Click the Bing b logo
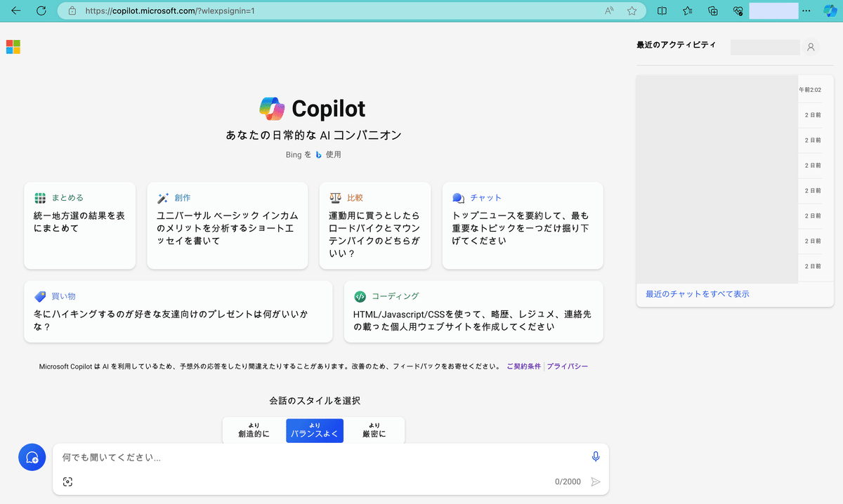The height and width of the screenshot is (504, 843). [x=318, y=154]
